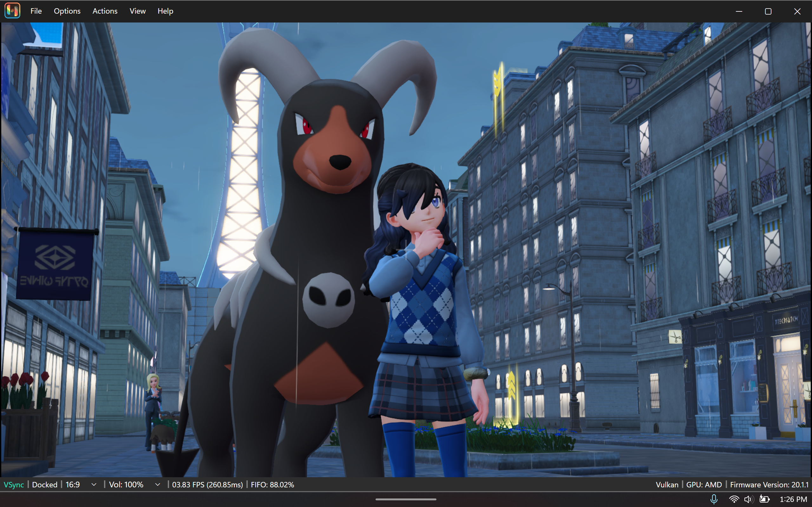Open the Wi-Fi network tray icon

tap(734, 499)
